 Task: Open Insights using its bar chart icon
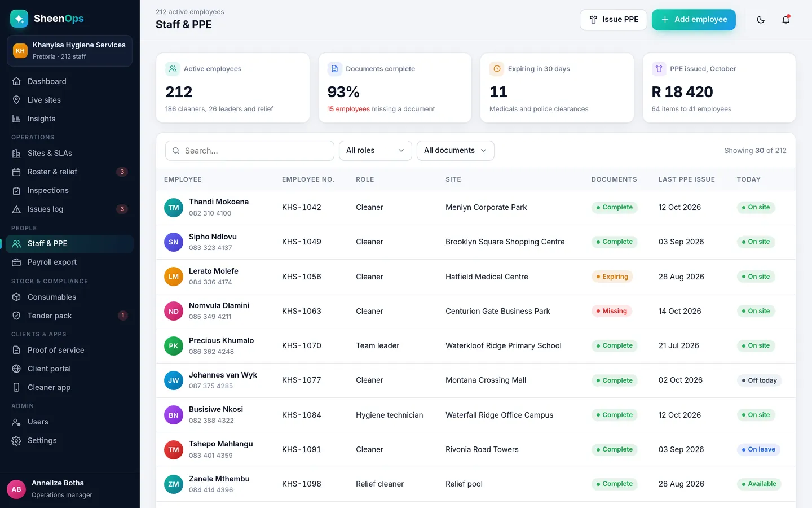[x=16, y=119]
